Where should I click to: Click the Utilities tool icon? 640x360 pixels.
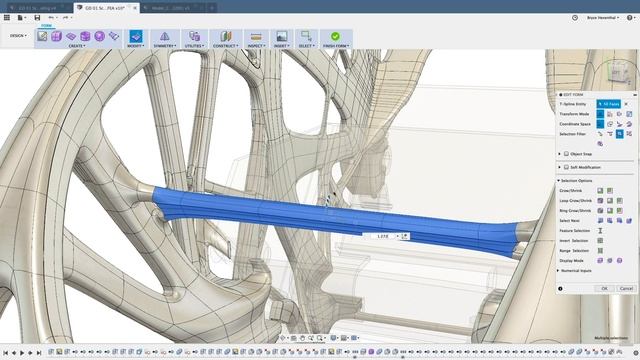(194, 36)
